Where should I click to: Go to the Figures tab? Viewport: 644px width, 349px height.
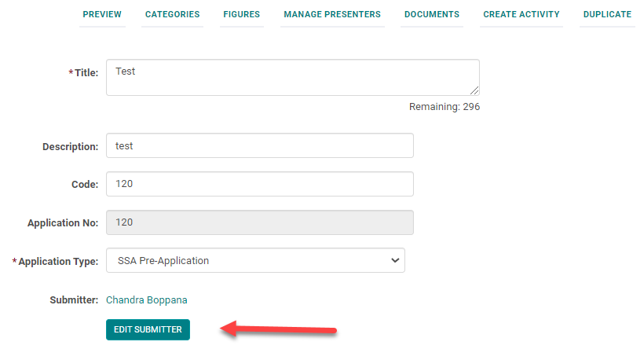241,14
